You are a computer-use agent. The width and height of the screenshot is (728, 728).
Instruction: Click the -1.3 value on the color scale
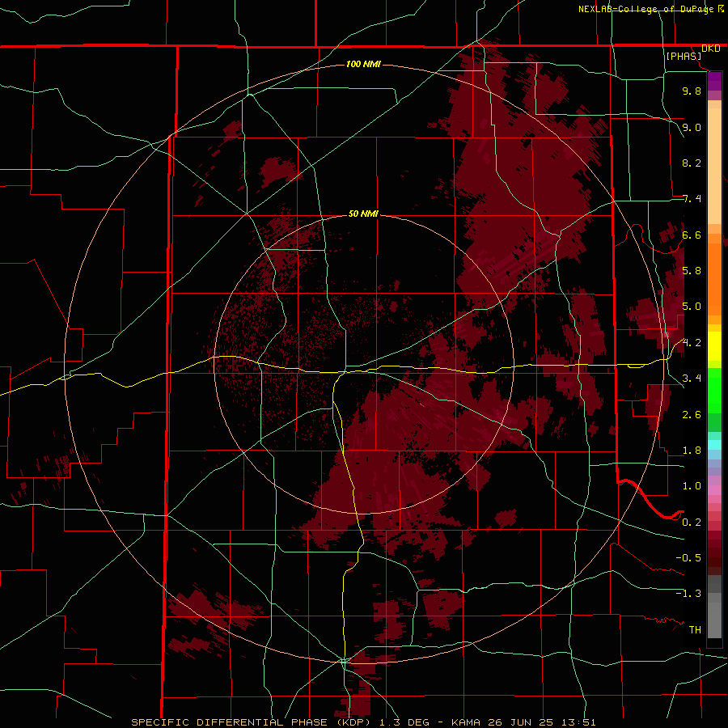pos(688,594)
